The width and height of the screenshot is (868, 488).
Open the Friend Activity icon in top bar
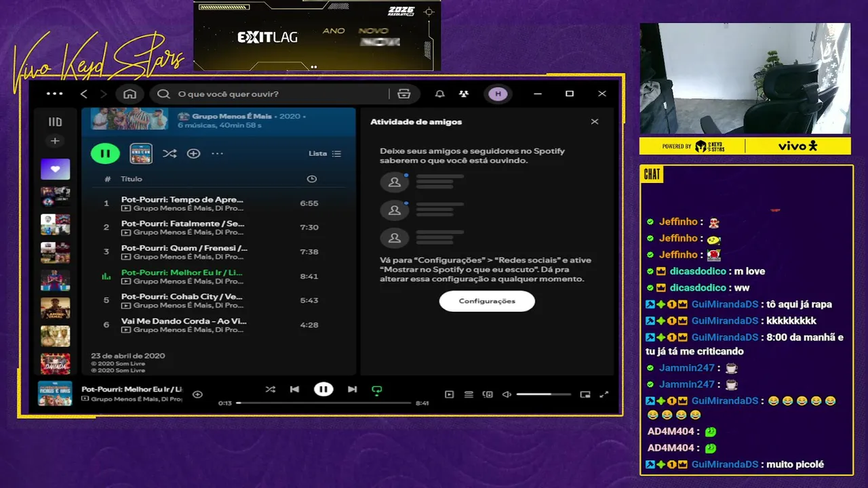pos(463,94)
